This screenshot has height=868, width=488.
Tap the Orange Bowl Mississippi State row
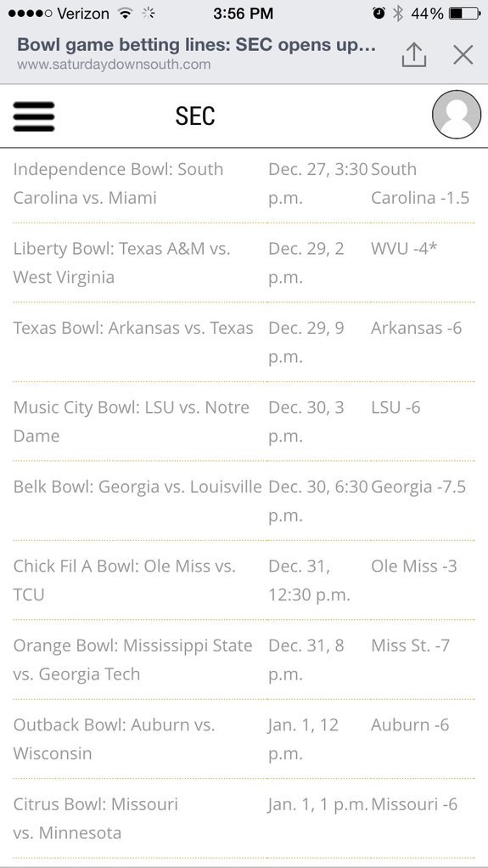(x=244, y=659)
